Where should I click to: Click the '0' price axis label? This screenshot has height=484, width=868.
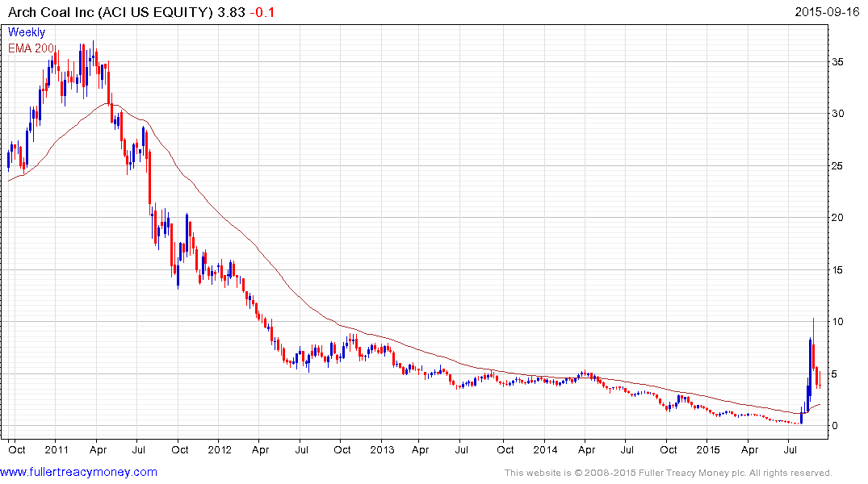point(835,426)
